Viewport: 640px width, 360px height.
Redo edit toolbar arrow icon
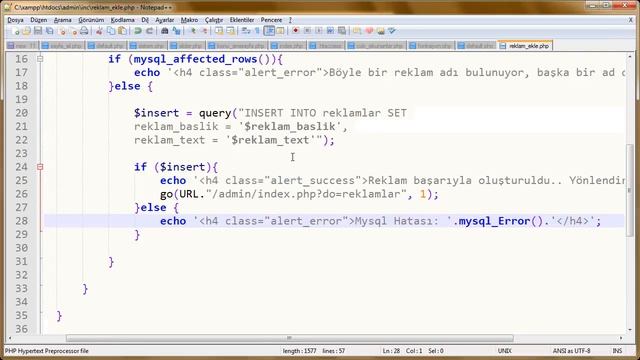(150, 31)
